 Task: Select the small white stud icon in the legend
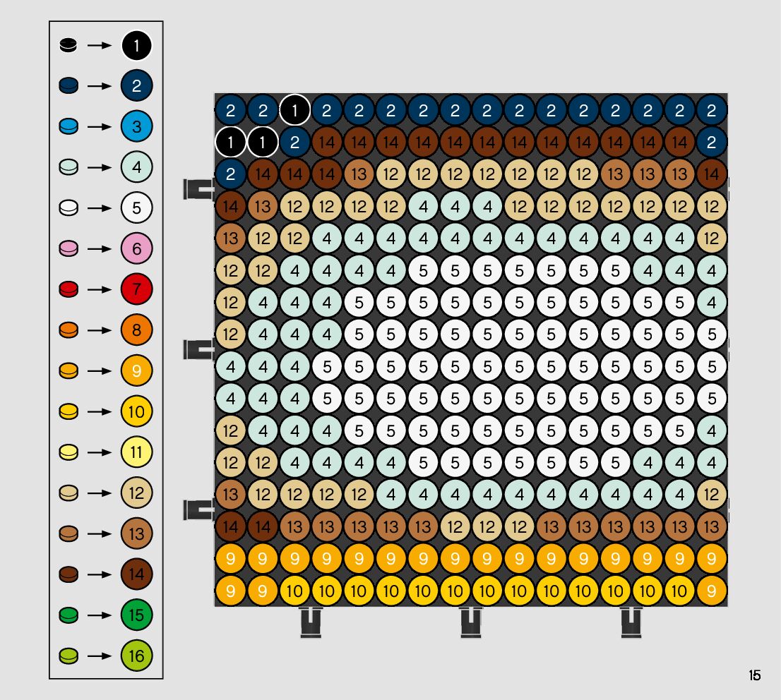point(68,209)
